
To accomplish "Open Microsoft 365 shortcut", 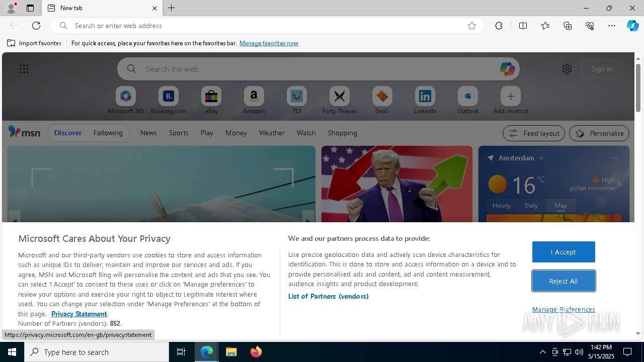I will (x=126, y=101).
